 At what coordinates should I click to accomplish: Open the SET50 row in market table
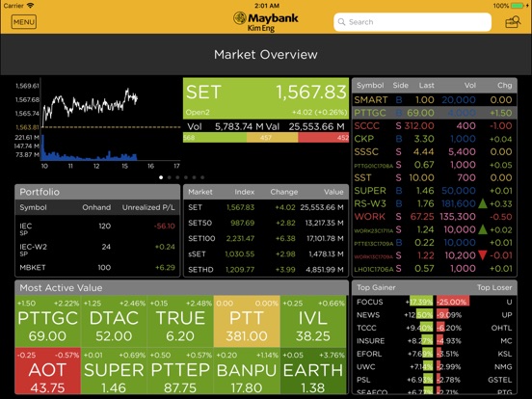point(266,223)
